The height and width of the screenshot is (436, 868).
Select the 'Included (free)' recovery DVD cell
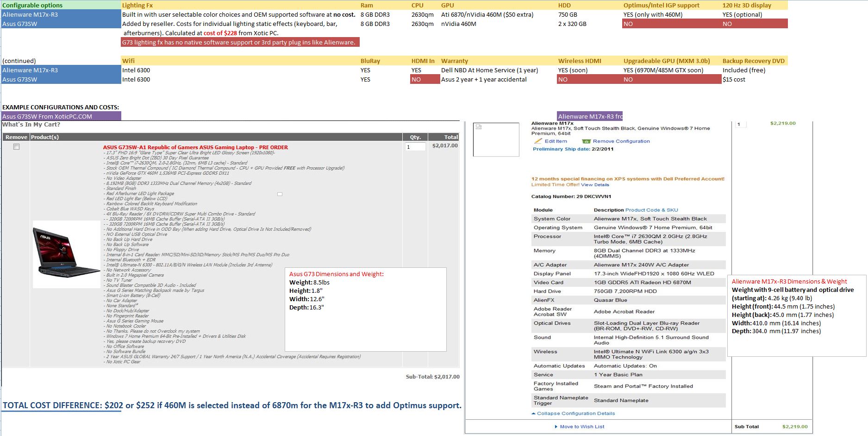pyautogui.click(x=755, y=70)
